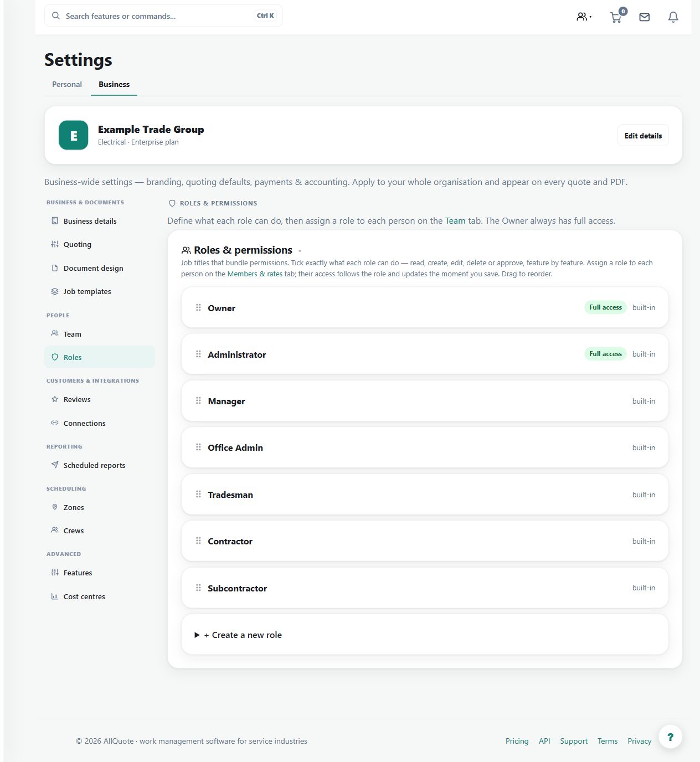Click the Roles shield icon in sidebar
Screen dimensions: 700x762
click(55, 357)
